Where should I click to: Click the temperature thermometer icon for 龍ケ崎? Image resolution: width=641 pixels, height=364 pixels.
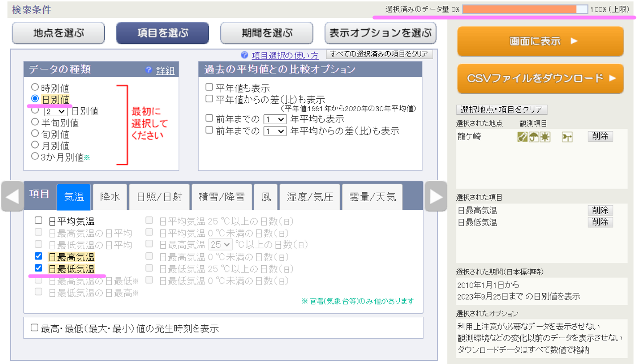click(x=523, y=138)
